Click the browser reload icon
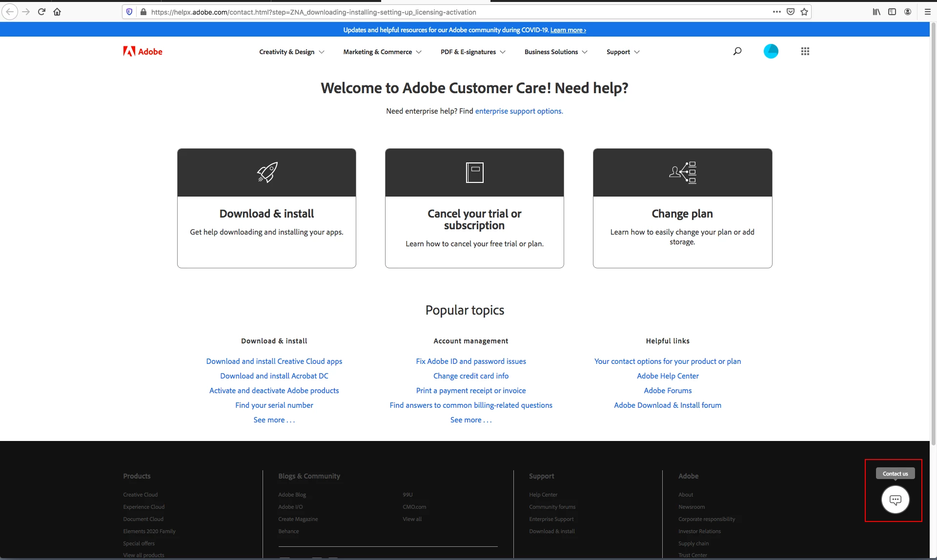Viewport: 937px width, 560px height. (41, 12)
